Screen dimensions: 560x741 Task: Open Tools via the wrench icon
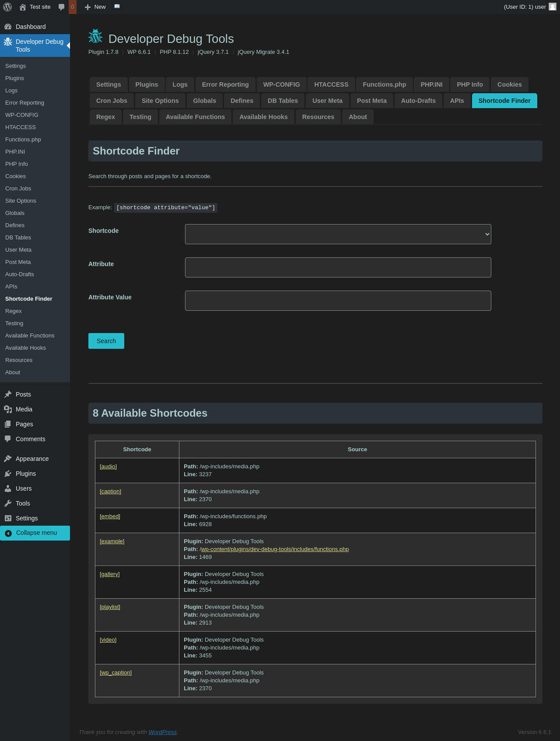tap(8, 503)
